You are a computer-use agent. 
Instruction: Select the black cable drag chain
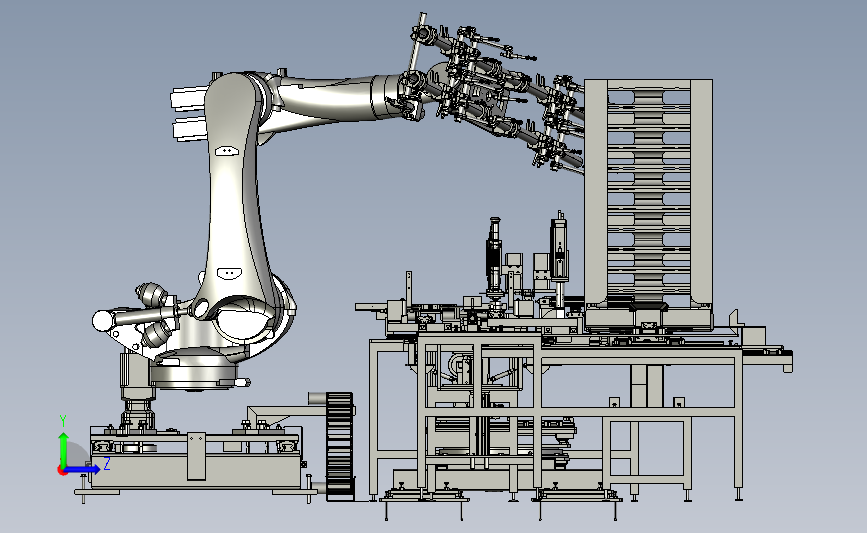pos(340,446)
